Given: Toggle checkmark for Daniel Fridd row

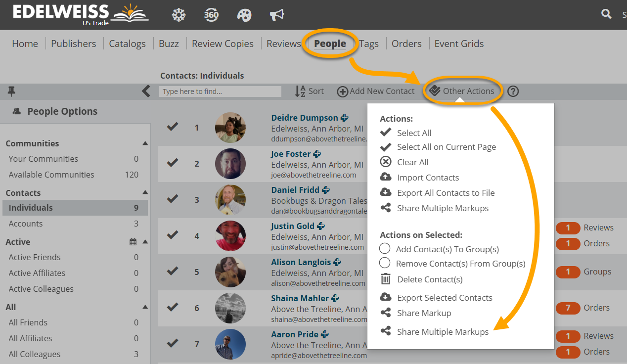Looking at the screenshot, I should 172,199.
